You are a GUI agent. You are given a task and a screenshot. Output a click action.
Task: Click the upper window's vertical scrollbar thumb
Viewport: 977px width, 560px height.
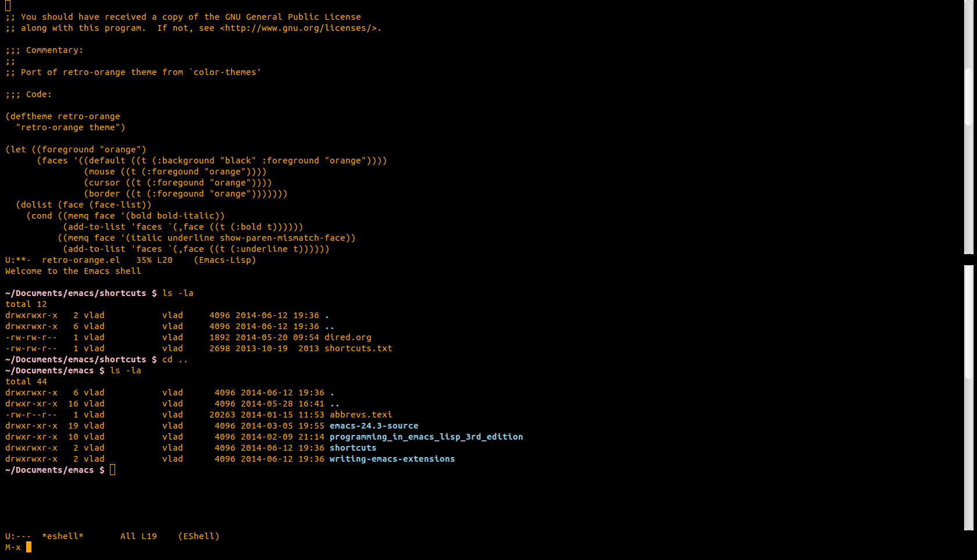[x=969, y=96]
